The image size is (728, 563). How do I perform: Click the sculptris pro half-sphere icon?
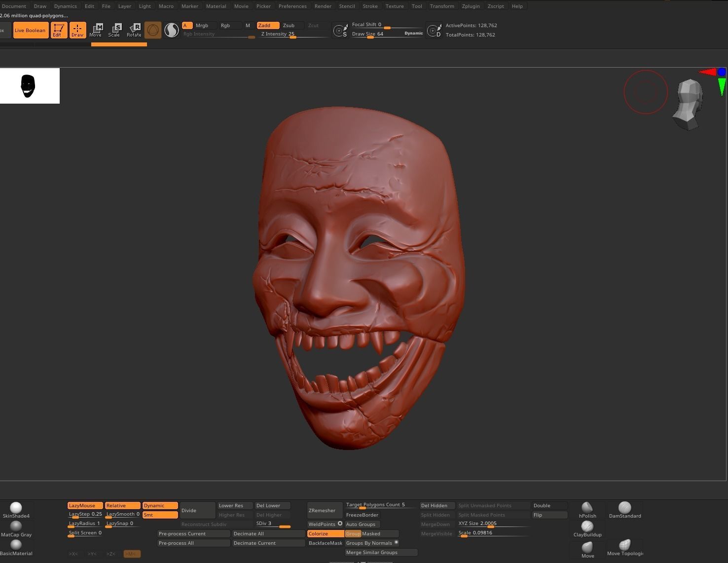171,30
